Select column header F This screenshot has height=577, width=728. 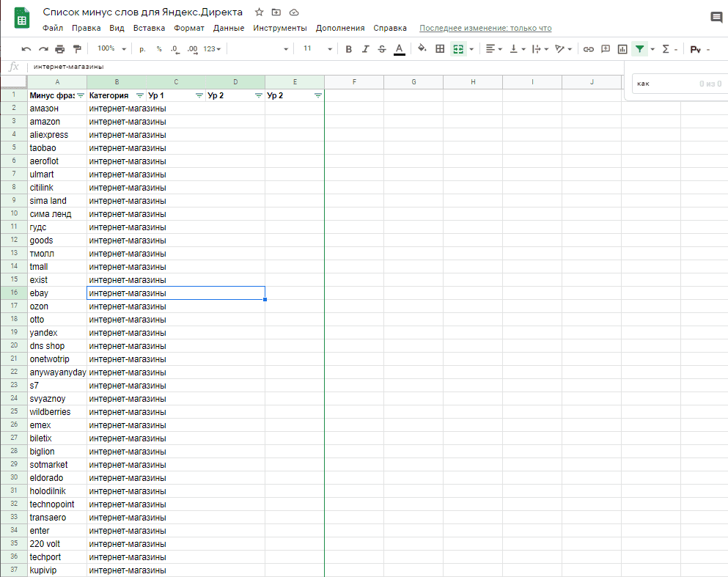(x=354, y=82)
